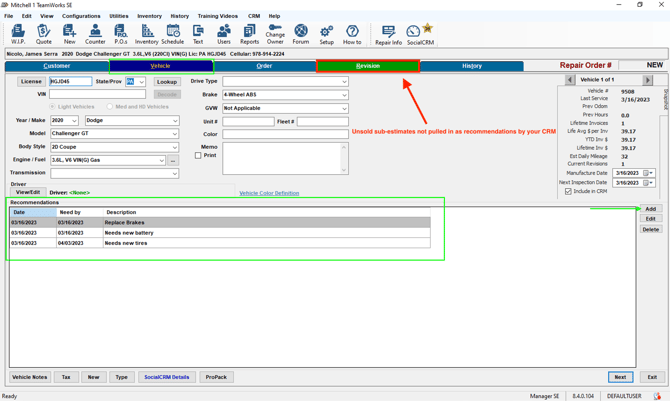Viewport: 670px width, 401px height.
Task: Click the Lookup button
Action: (167, 82)
